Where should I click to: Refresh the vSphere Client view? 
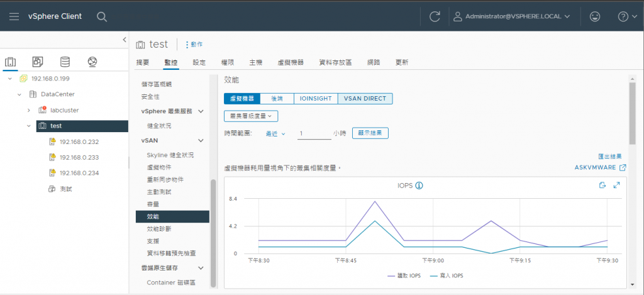[x=435, y=16]
